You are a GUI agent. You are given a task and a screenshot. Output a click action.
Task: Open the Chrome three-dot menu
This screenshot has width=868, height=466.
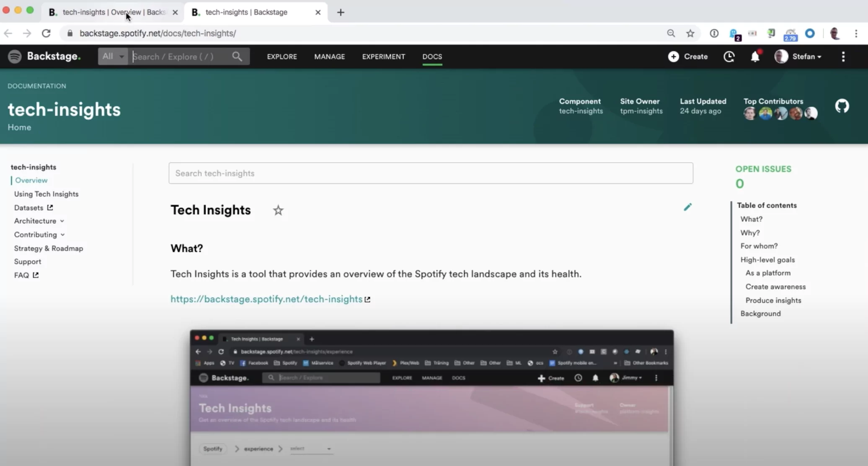point(856,33)
